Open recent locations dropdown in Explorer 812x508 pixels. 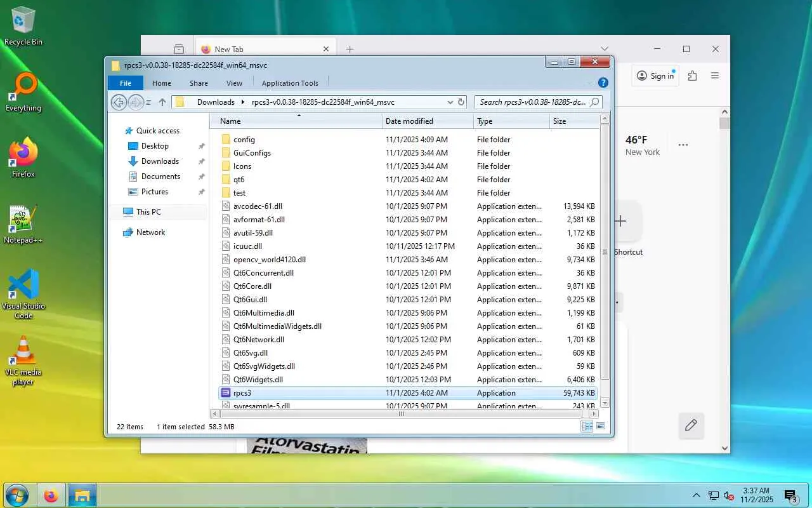(148, 102)
